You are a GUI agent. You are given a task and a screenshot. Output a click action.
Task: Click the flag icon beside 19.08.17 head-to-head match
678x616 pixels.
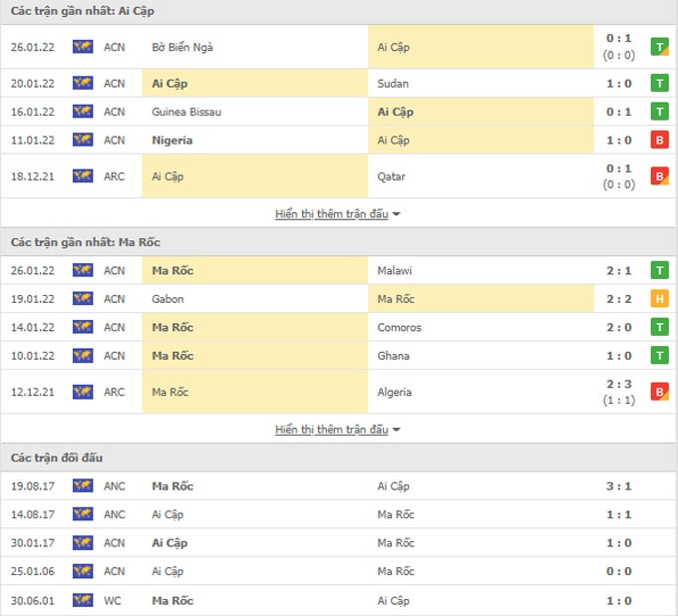pyautogui.click(x=83, y=485)
